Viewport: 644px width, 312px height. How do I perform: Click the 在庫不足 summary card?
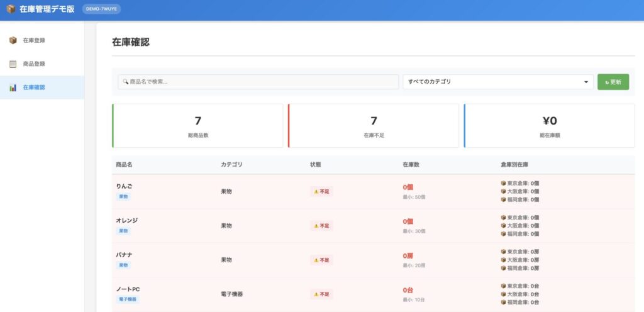[x=374, y=126]
